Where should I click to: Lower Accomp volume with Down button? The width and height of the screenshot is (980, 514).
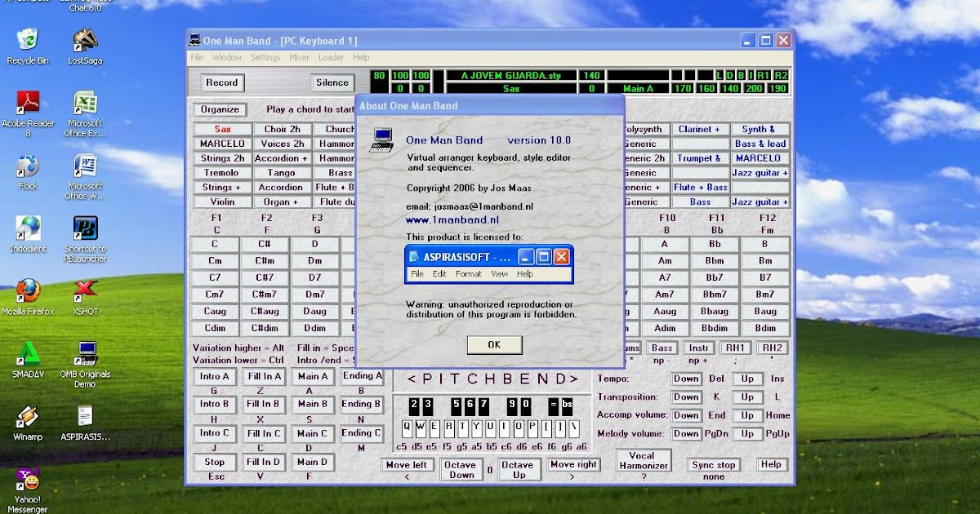coord(686,415)
